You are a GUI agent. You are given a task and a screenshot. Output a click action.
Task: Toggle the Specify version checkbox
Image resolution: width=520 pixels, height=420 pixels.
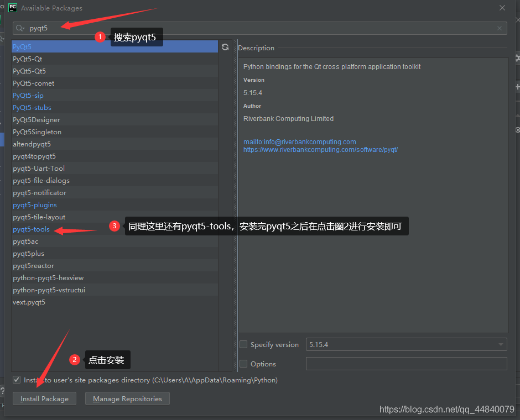pyautogui.click(x=243, y=344)
